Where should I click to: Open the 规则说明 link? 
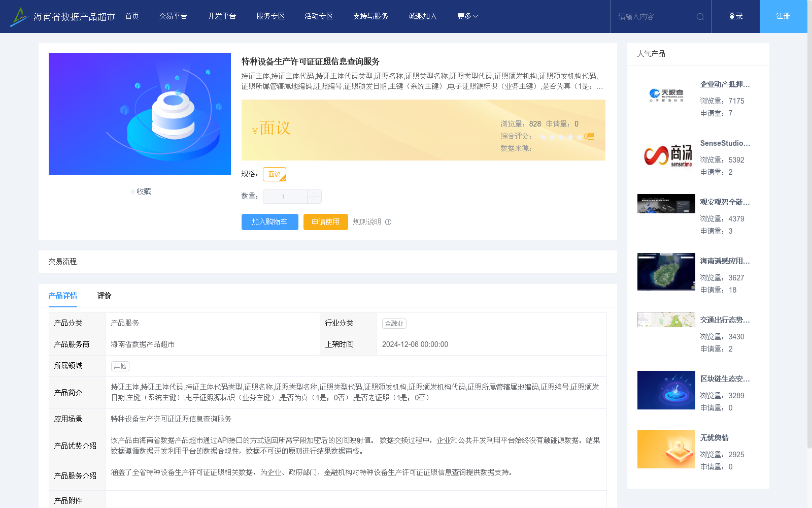(367, 222)
